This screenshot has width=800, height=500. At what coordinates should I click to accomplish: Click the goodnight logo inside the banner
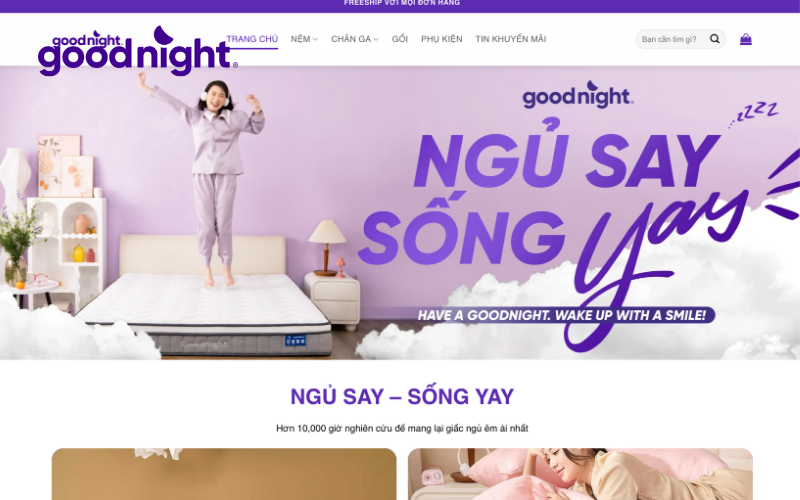coord(578,94)
